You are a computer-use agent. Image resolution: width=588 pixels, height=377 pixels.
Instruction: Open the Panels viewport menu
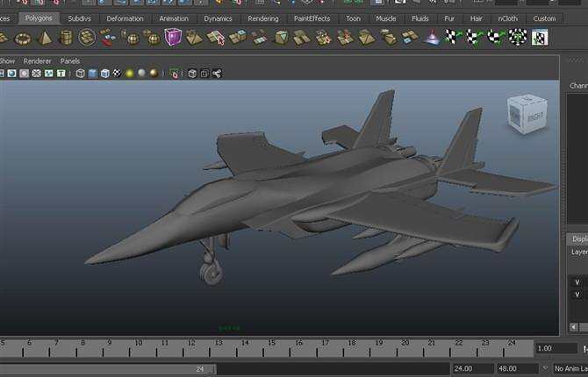tap(70, 61)
